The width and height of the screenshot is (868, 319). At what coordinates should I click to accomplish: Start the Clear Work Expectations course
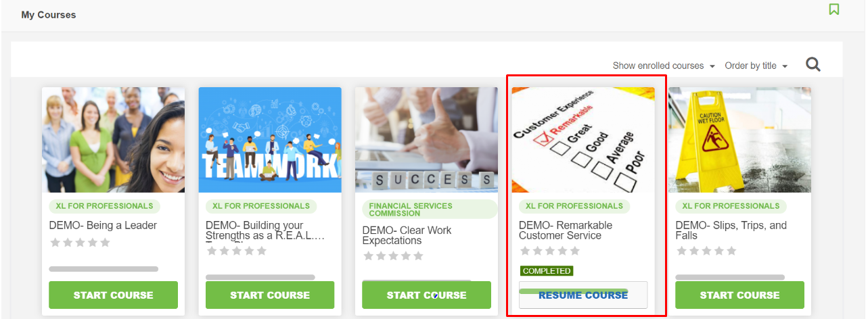(426, 295)
